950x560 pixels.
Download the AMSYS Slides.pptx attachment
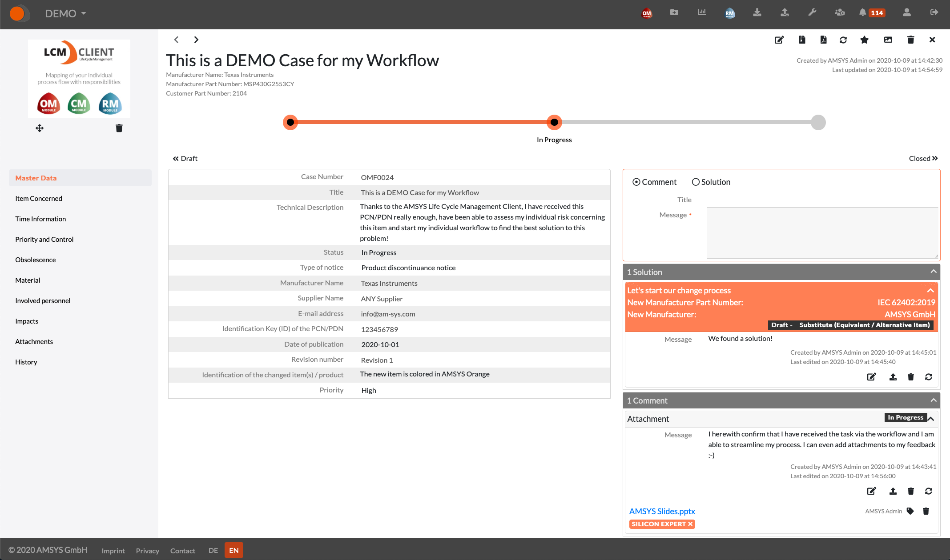[x=661, y=511]
